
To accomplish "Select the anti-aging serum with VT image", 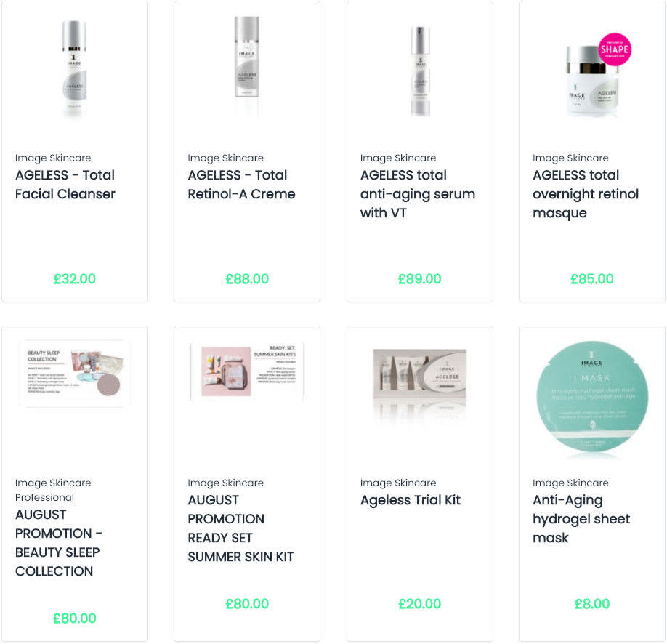I will pyautogui.click(x=420, y=71).
